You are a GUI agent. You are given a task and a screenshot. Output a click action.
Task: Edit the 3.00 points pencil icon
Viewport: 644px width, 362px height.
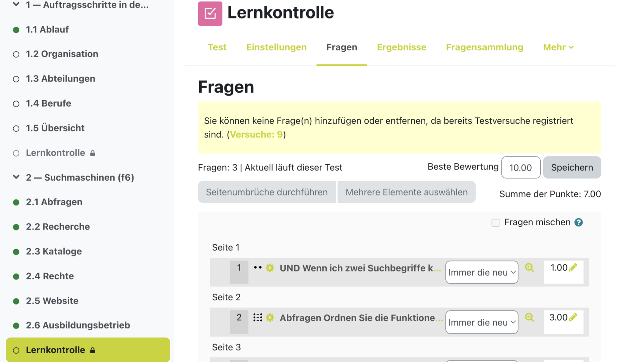coord(573,317)
